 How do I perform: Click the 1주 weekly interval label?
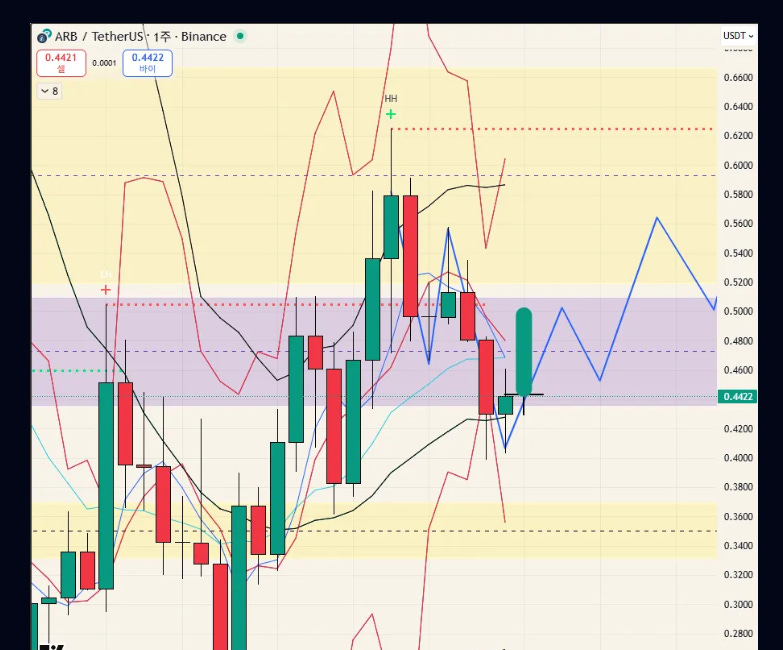pos(162,36)
